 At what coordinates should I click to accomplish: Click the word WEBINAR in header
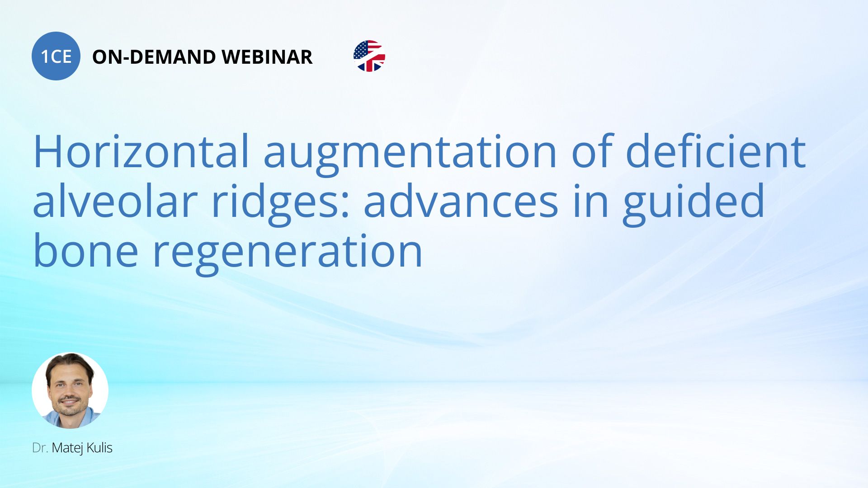pos(267,57)
